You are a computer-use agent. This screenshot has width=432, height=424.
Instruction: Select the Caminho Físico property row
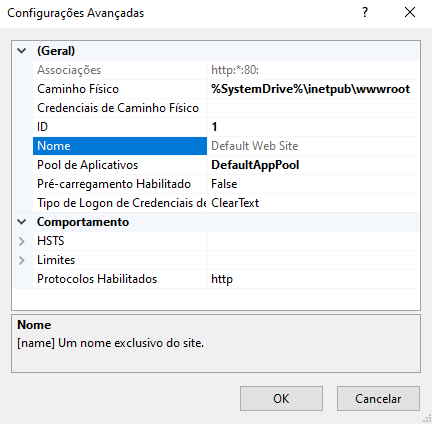tap(226, 89)
